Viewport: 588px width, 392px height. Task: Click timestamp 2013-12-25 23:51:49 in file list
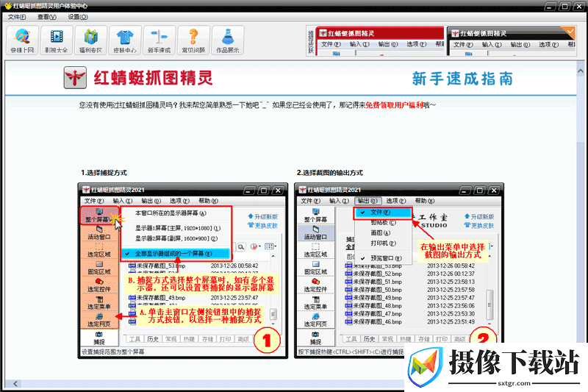[451, 322]
